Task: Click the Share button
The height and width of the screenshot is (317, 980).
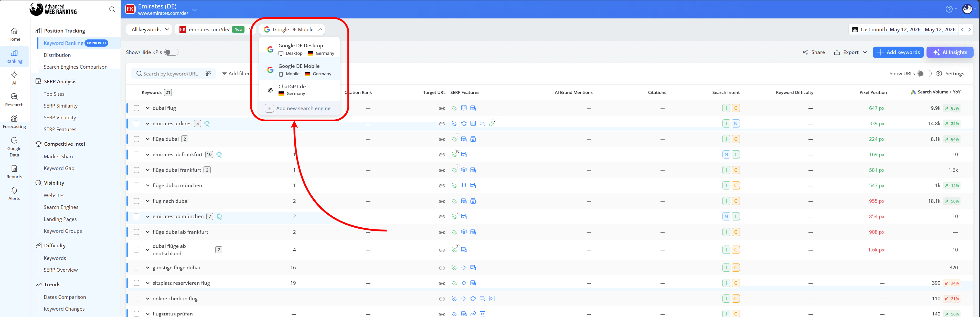Action: [x=814, y=52]
